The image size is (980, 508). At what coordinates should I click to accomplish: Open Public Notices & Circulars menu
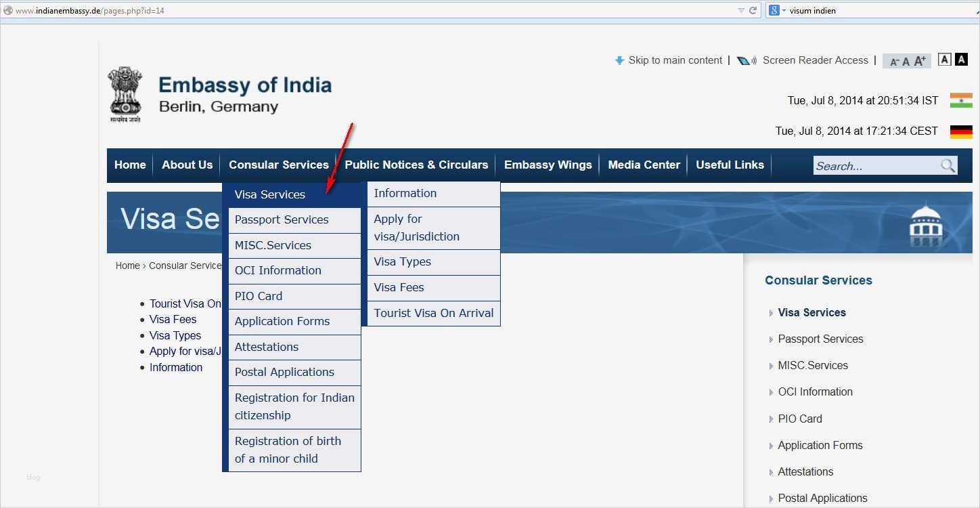[416, 165]
